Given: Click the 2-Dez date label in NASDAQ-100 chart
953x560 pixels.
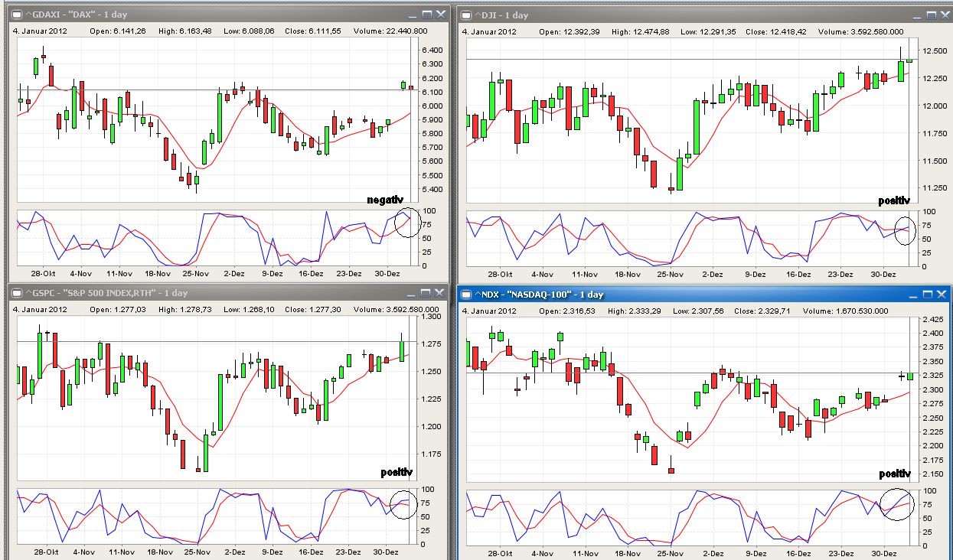Looking at the screenshot, I should (713, 552).
